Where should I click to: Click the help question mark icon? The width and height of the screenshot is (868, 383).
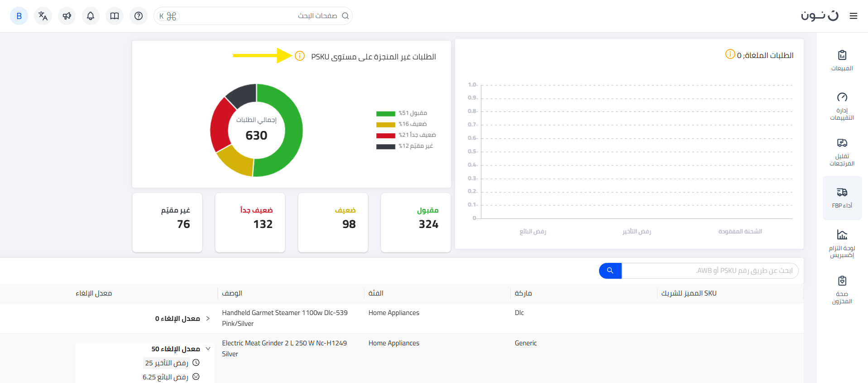coord(139,16)
